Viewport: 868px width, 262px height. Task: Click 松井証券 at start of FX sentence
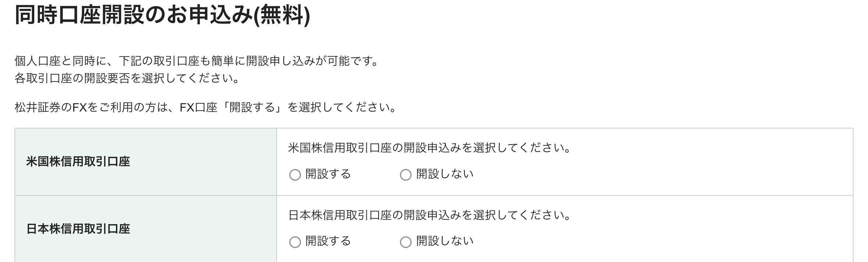pos(38,107)
